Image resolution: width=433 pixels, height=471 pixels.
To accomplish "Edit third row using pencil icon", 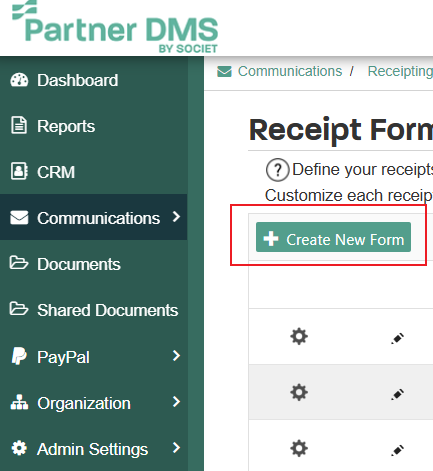I will 397,451.
